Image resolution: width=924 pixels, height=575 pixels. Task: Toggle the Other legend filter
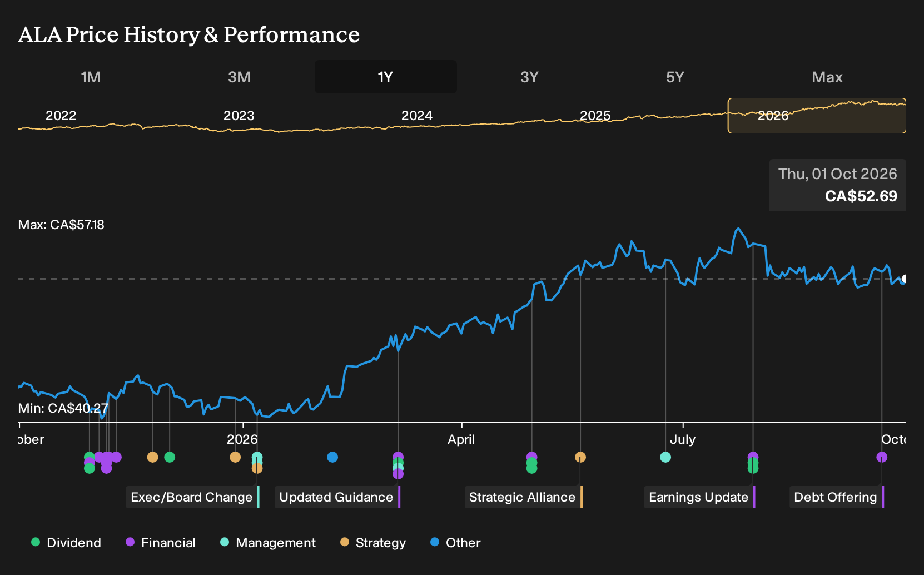(455, 543)
